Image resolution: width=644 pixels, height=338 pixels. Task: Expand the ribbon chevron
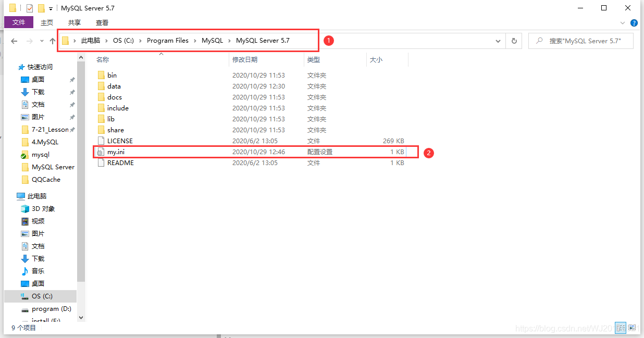point(623,23)
